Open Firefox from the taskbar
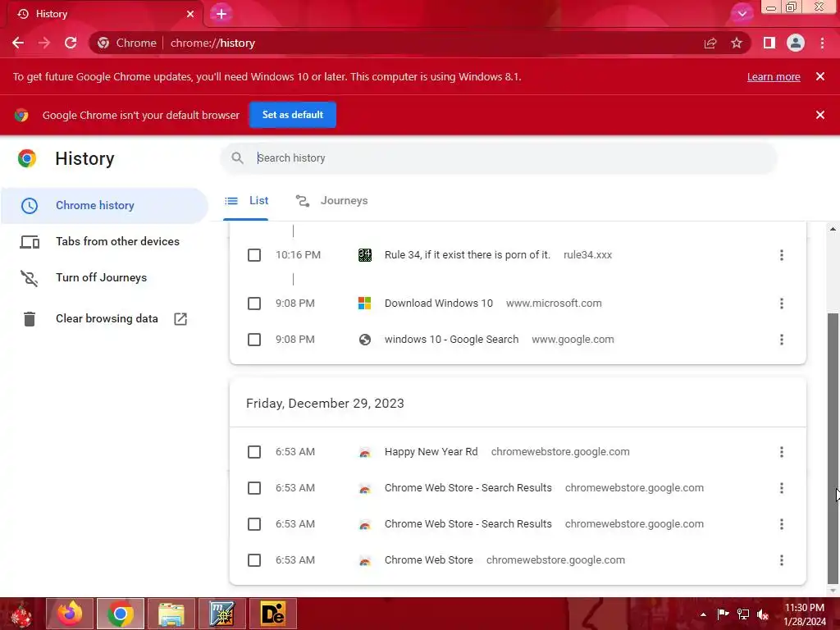The width and height of the screenshot is (840, 630). 70,614
